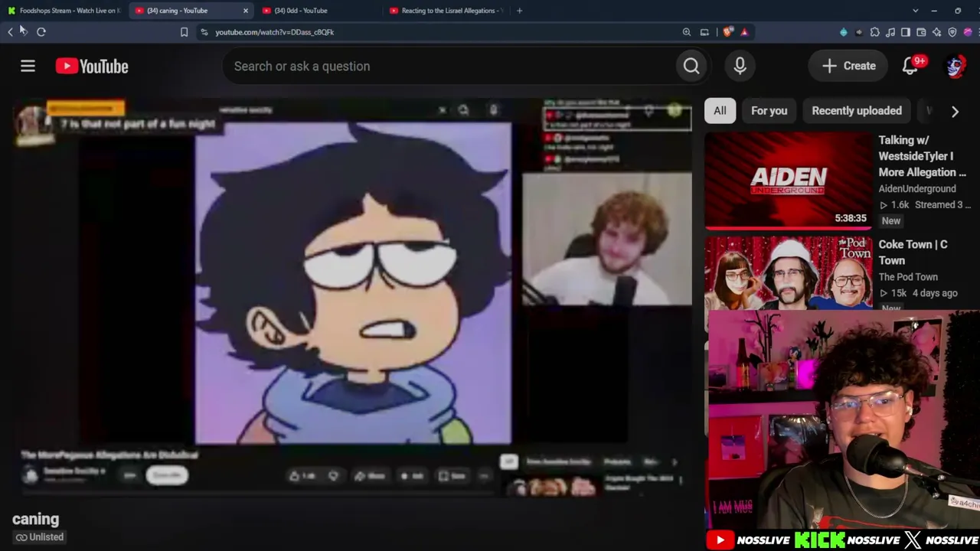Viewport: 980px width, 551px height.
Task: Open the Brave Rewards triangle icon
Action: (744, 32)
